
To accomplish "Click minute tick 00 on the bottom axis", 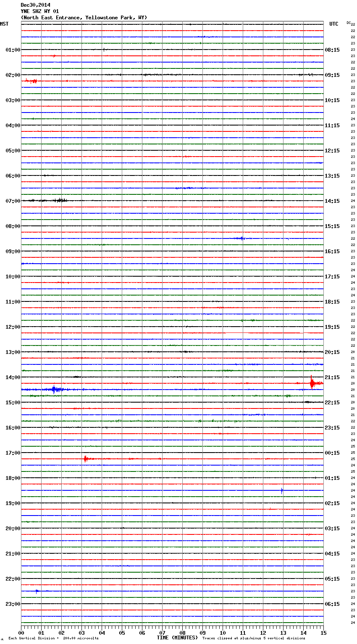I will [21, 633].
